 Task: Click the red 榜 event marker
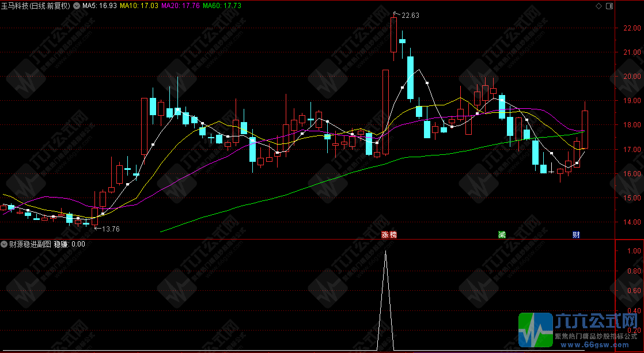pyautogui.click(x=393, y=234)
